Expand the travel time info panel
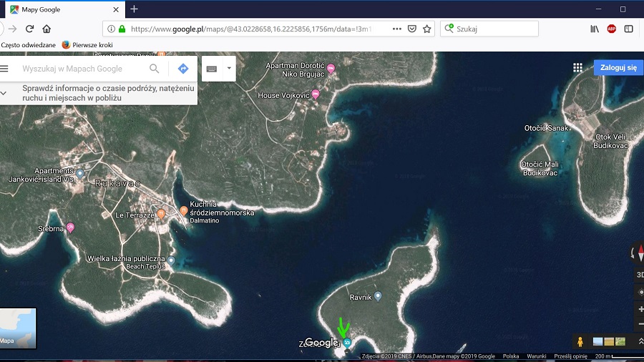 click(4, 92)
